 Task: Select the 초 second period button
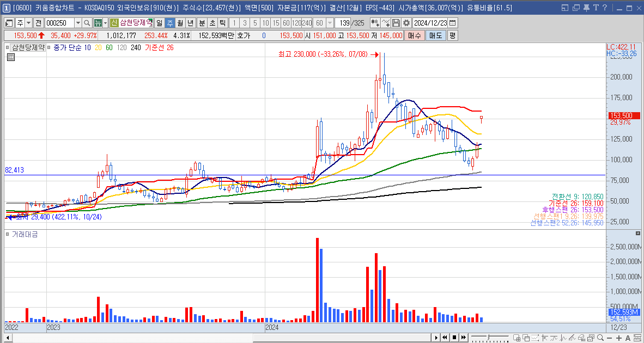tap(212, 23)
